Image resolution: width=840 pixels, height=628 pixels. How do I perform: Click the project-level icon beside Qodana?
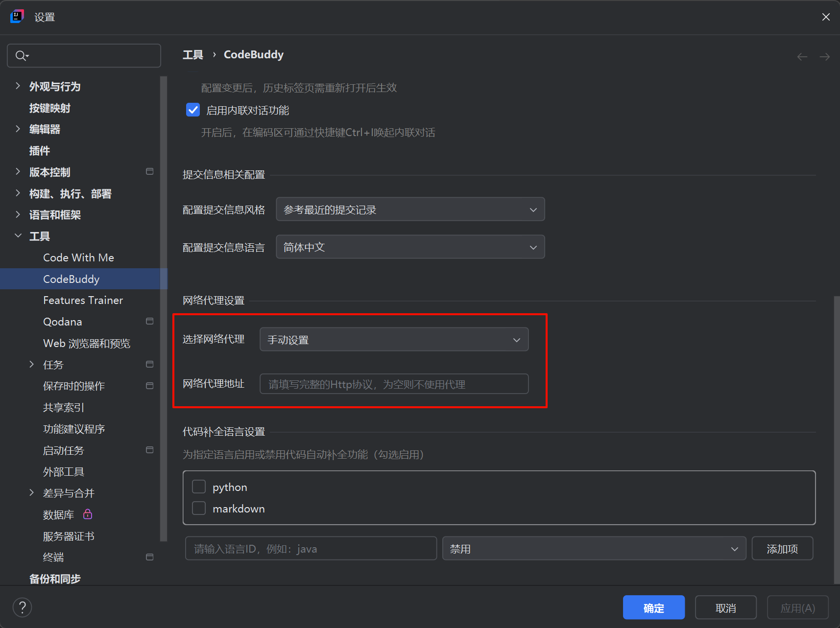(x=150, y=321)
